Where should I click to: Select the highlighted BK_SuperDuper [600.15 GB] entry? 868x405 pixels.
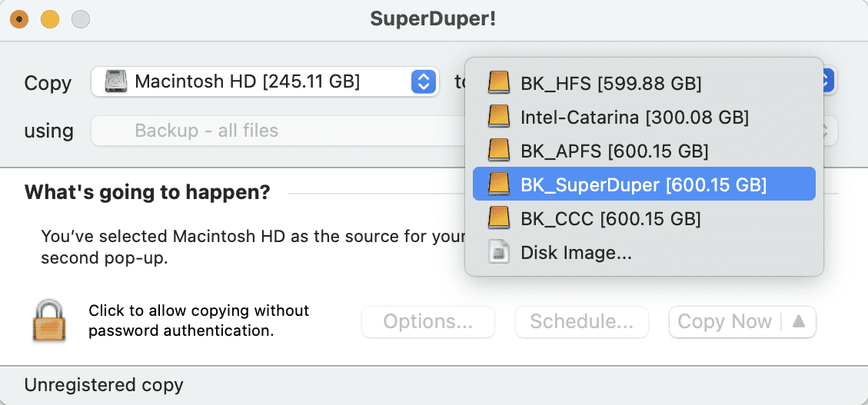644,184
